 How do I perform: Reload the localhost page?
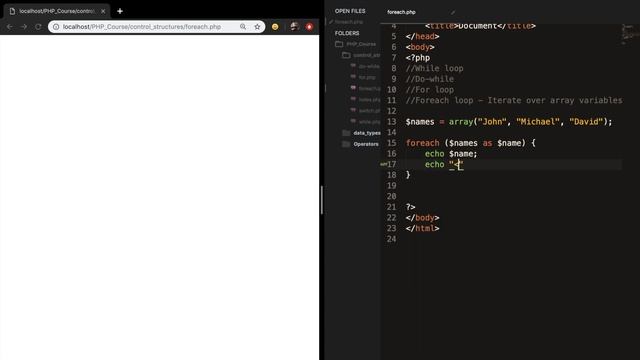click(x=38, y=27)
